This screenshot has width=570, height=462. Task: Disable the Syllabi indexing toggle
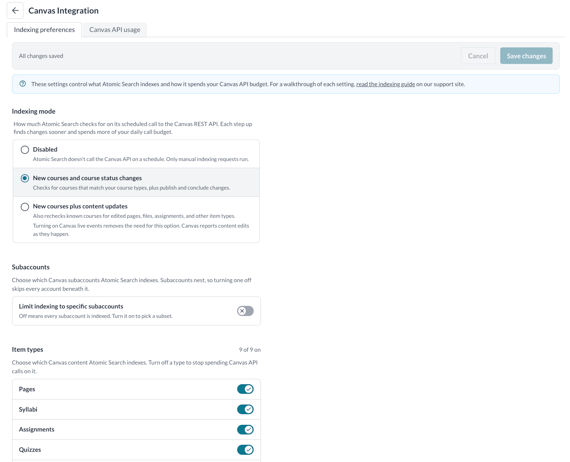245,410
